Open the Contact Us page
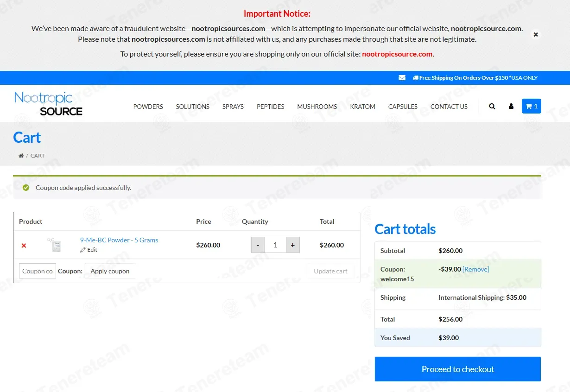The width and height of the screenshot is (570, 392). [449, 107]
